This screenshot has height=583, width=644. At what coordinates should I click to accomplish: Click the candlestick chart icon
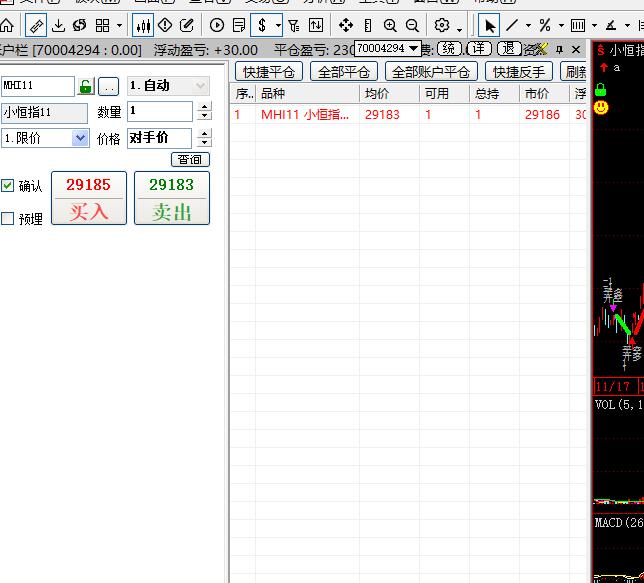pos(143,25)
